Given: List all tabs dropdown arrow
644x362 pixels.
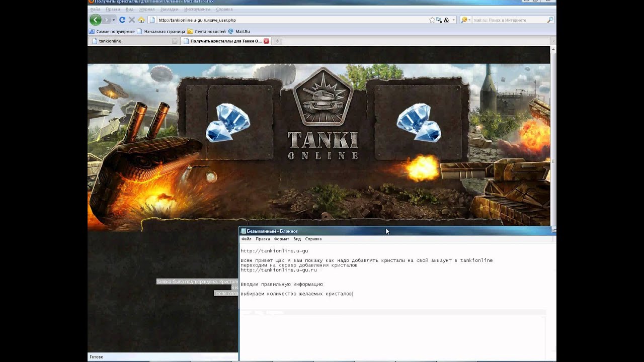Looking at the screenshot, I should point(553,41).
